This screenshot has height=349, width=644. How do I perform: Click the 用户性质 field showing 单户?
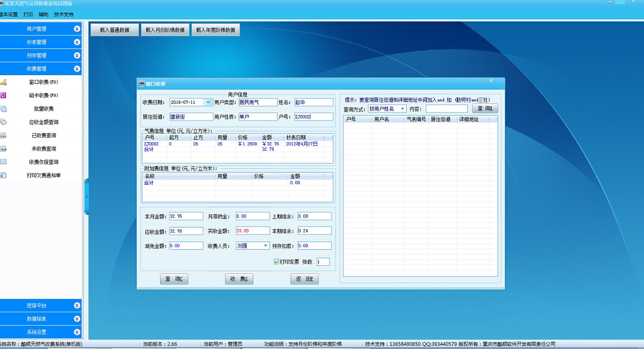pyautogui.click(x=257, y=117)
